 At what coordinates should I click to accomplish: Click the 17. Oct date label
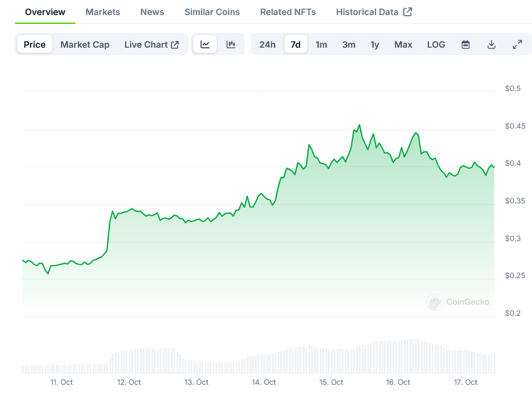point(465,382)
